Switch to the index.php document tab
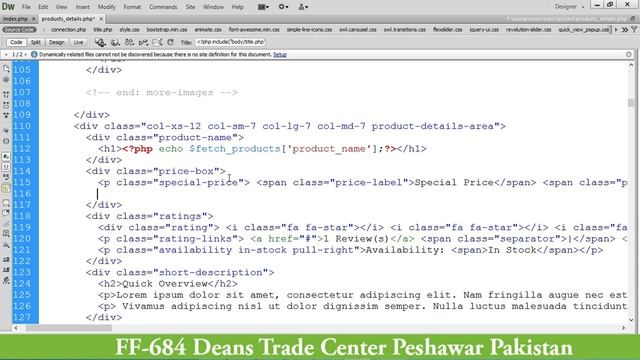 pyautogui.click(x=16, y=19)
